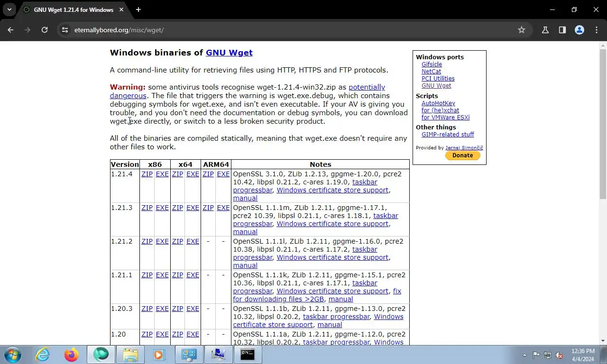Open 'for (he)xchat' scripts link
This screenshot has height=364, width=607.
[440, 110]
